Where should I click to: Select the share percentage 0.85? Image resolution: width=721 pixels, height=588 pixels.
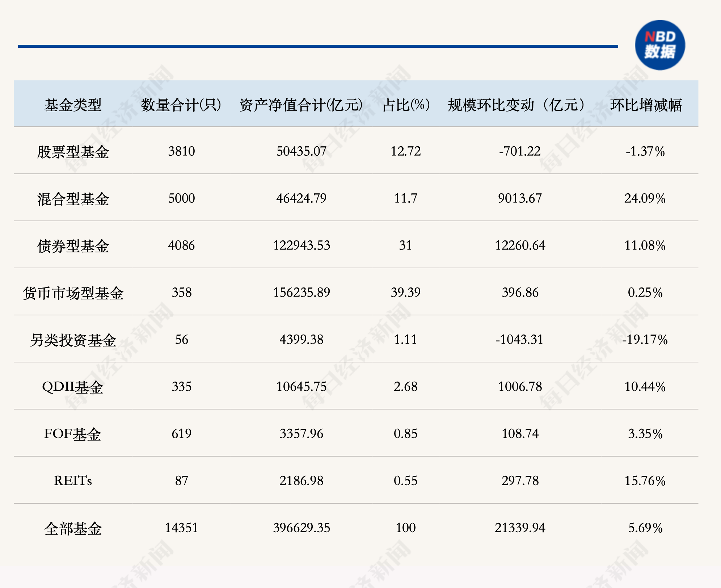405,433
